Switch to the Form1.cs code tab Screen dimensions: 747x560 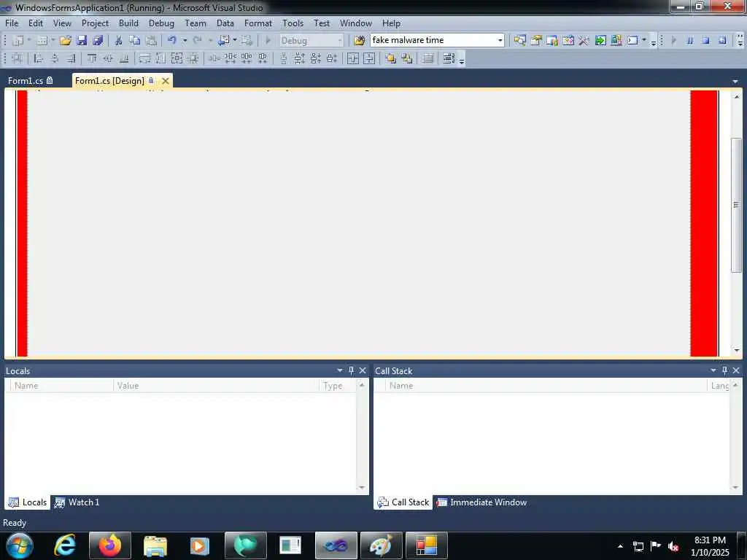(31, 80)
